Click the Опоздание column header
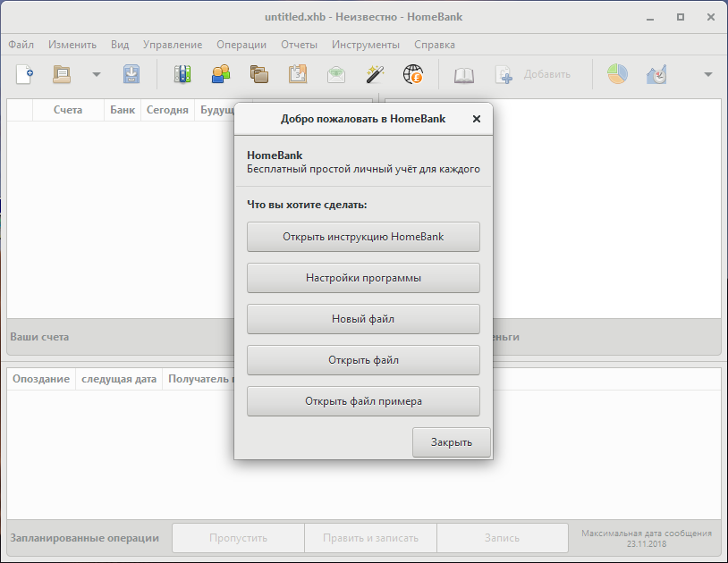Screen dimensions: 728x563 click(x=41, y=379)
